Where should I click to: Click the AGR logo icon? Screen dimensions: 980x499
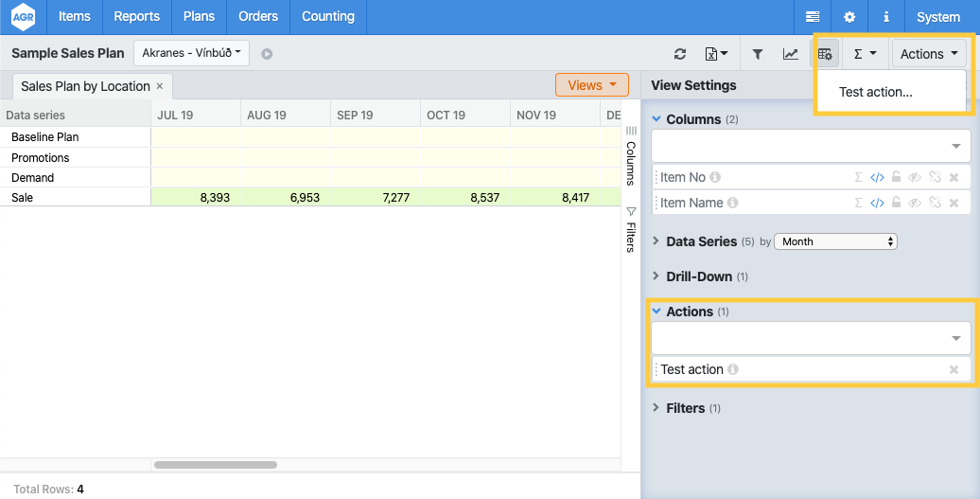pyautogui.click(x=23, y=17)
